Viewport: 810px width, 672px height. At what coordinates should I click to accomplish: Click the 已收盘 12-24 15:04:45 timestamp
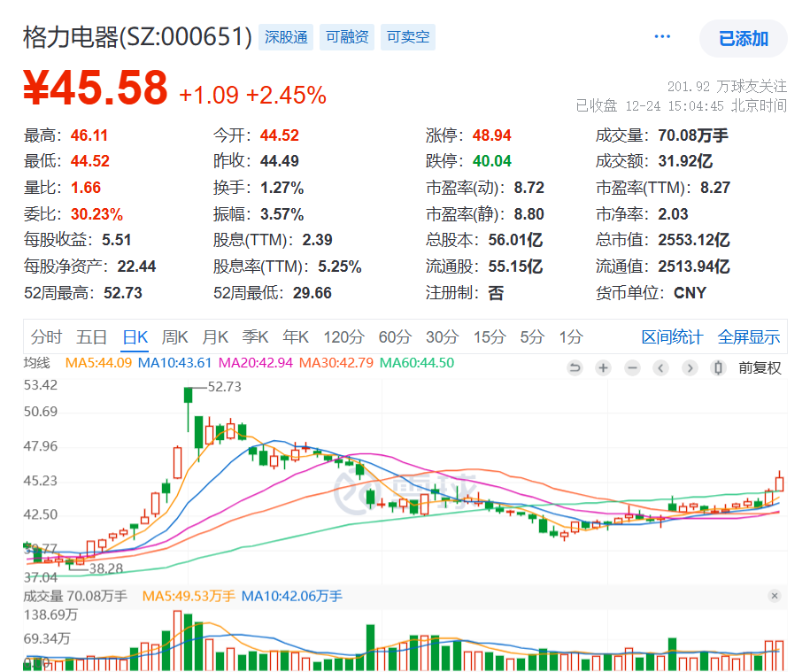click(x=682, y=106)
